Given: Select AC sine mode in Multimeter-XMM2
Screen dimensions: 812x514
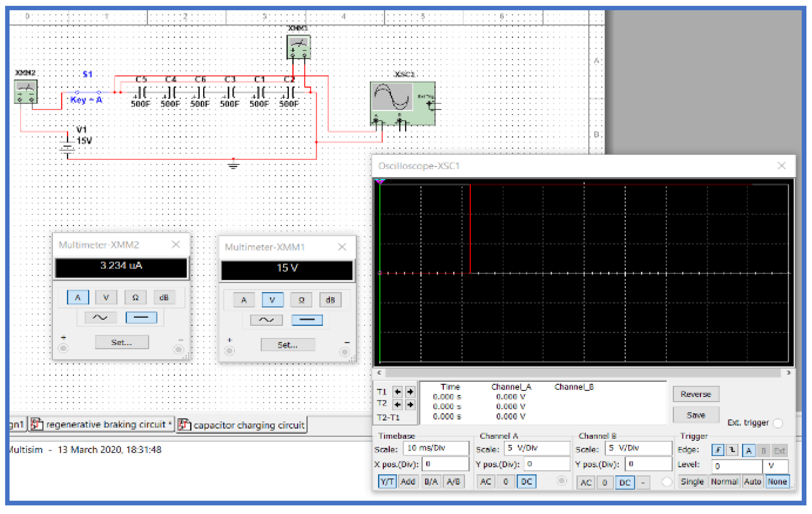Looking at the screenshot, I should point(100,317).
